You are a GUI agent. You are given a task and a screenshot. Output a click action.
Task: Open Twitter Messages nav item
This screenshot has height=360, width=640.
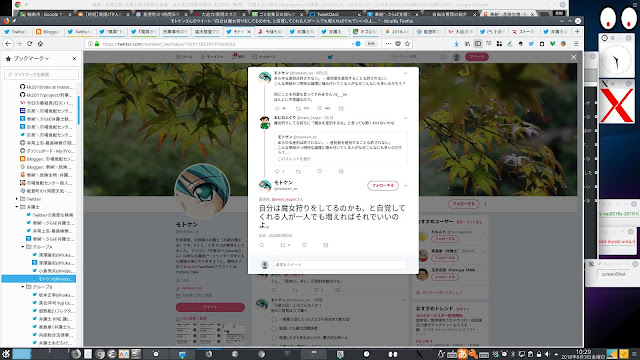click(264, 57)
